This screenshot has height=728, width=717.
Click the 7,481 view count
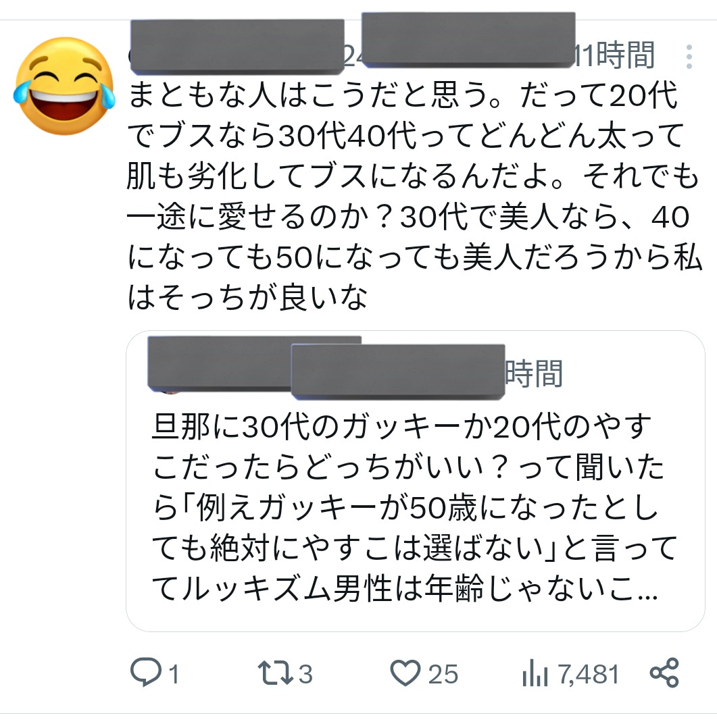[x=589, y=674]
